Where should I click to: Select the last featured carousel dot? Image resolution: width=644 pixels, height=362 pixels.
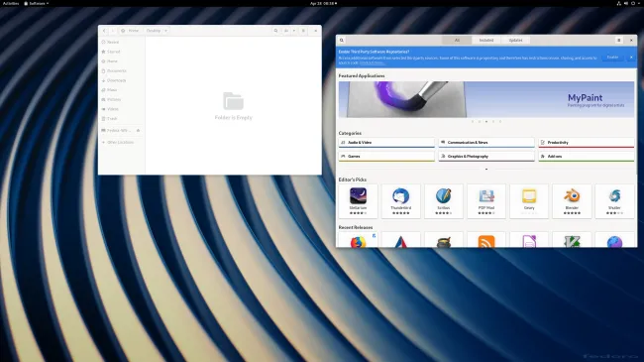point(500,121)
